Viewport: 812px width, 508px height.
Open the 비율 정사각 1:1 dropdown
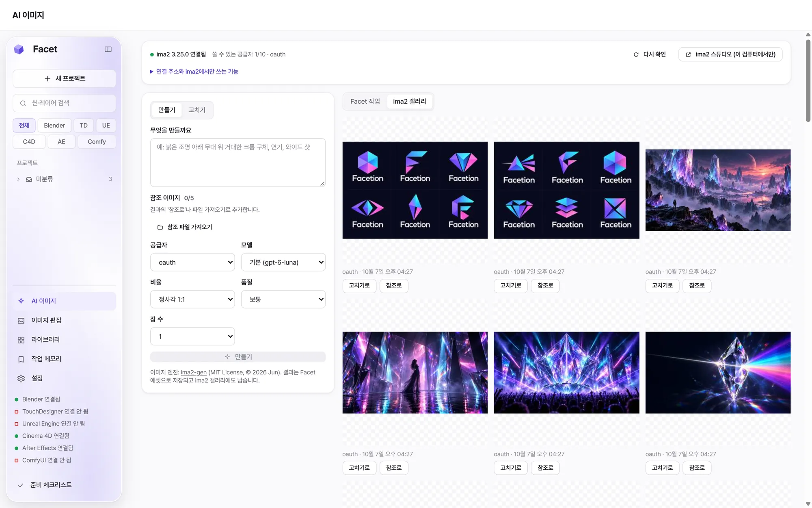pyautogui.click(x=192, y=299)
